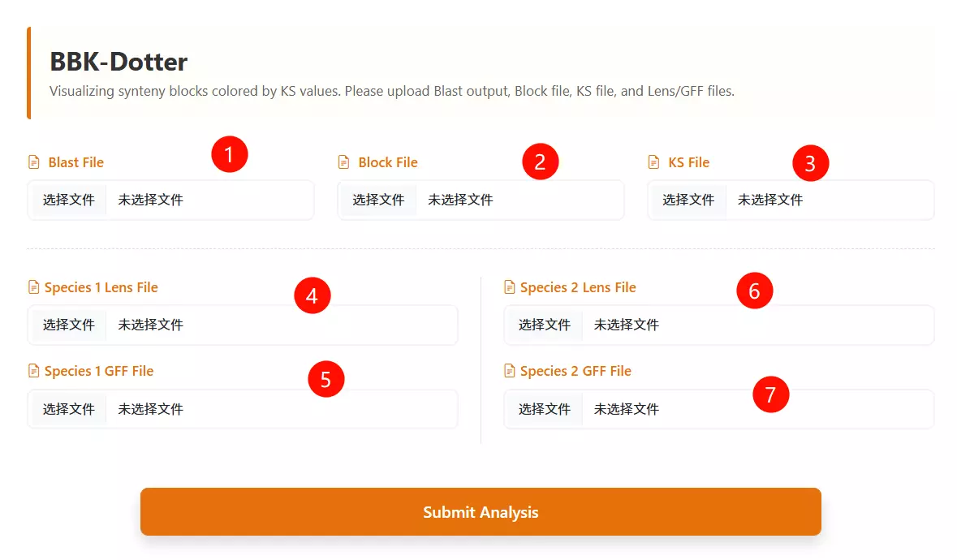Click the Species 1 GFF File document icon
Image resolution: width=957 pixels, height=560 pixels.
click(x=34, y=371)
